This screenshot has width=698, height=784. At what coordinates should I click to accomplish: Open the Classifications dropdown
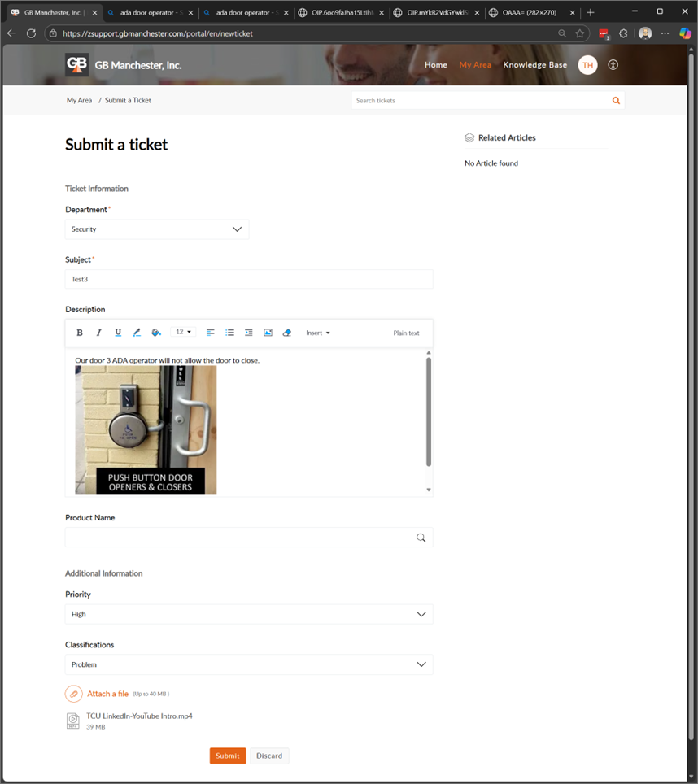click(x=248, y=664)
